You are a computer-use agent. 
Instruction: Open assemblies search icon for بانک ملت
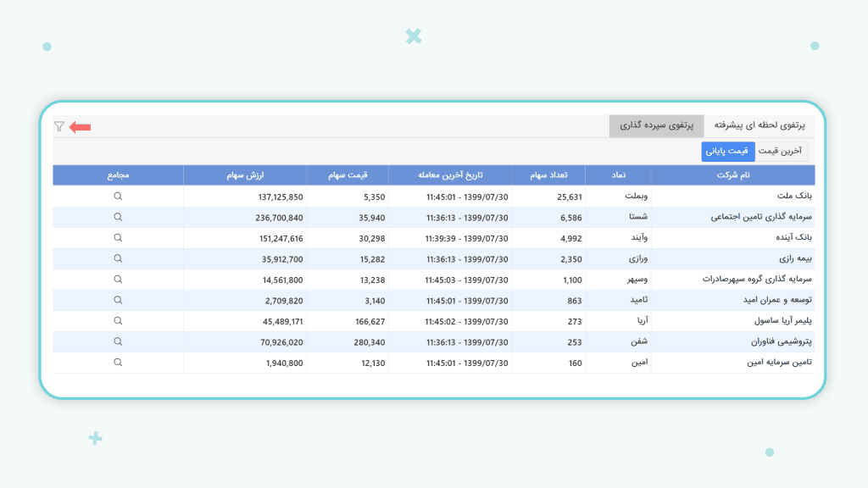click(x=118, y=197)
